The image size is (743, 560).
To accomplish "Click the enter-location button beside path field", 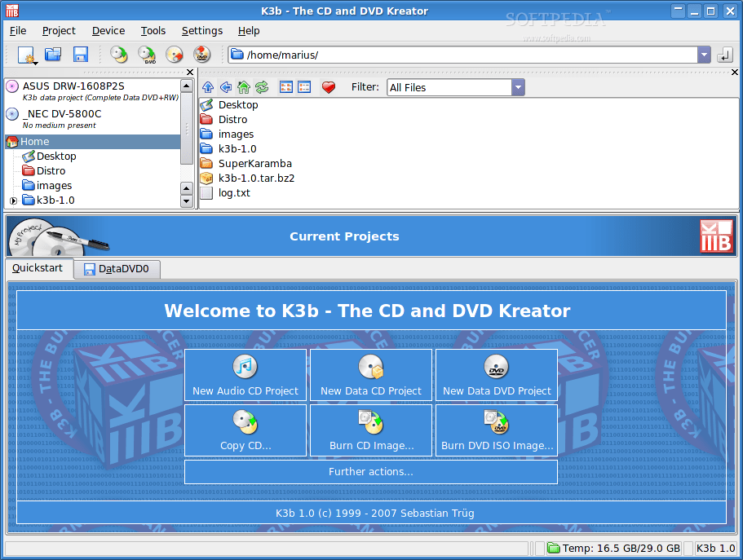I will [725, 55].
